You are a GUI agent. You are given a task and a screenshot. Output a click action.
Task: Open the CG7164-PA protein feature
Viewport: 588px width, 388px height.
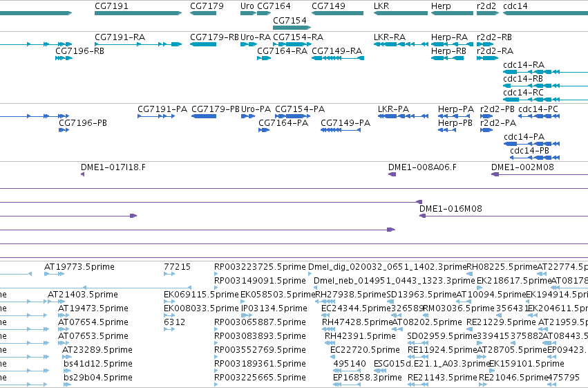coord(264,130)
